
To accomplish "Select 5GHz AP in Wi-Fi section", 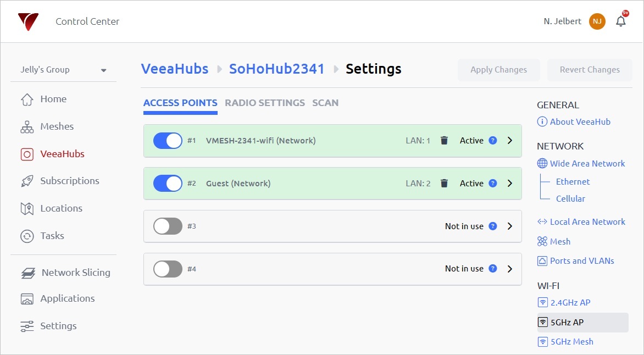I will (583, 323).
